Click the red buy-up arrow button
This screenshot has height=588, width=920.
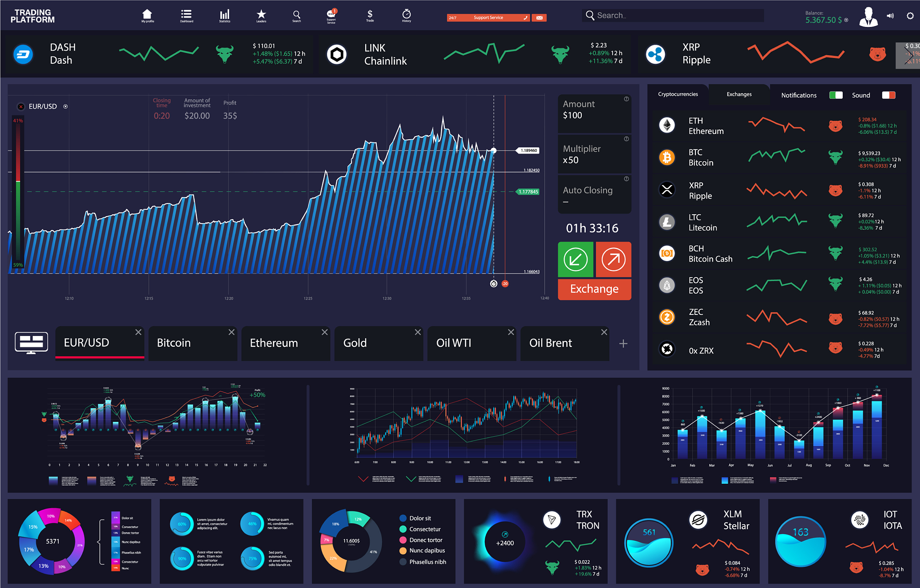coord(613,259)
